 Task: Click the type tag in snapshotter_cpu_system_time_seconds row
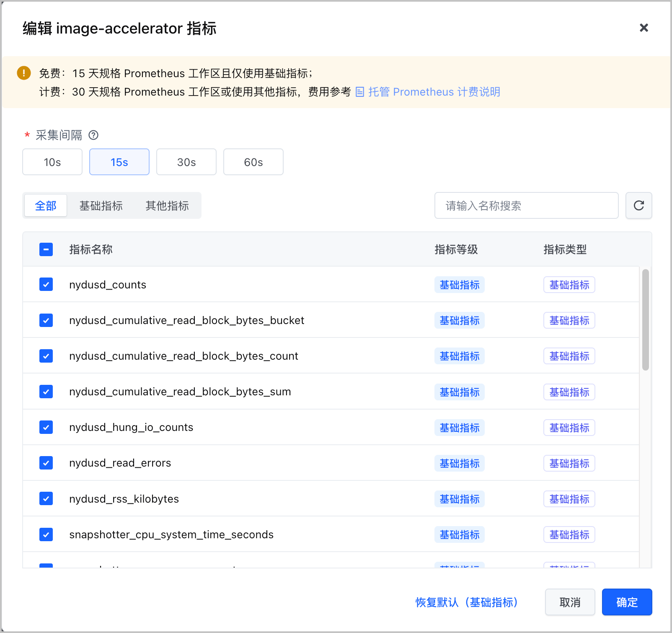(x=569, y=534)
